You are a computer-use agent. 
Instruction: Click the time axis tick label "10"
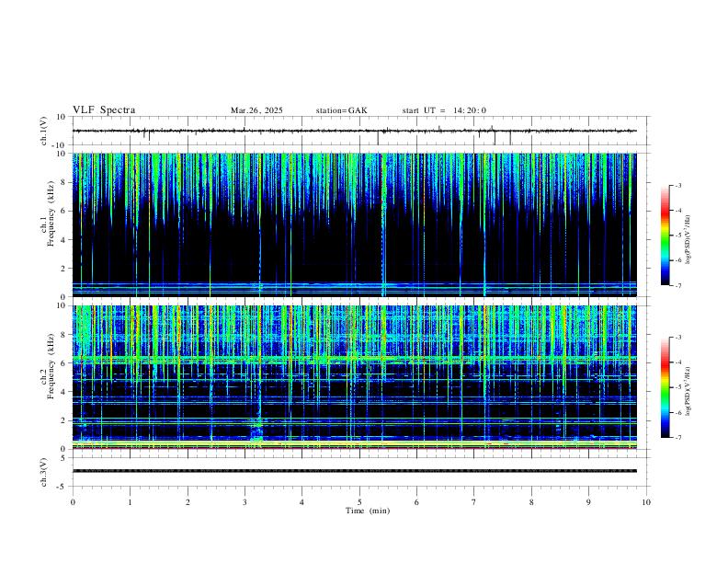[646, 502]
